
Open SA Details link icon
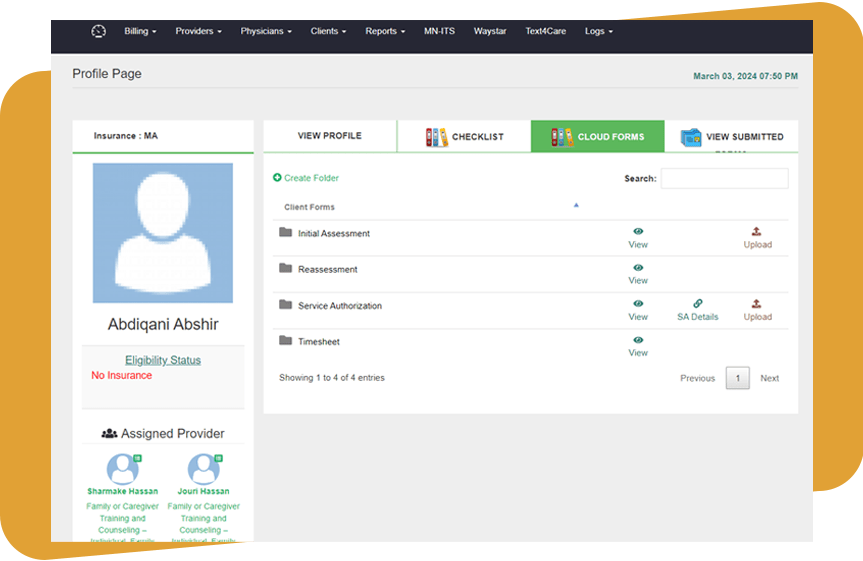[697, 304]
